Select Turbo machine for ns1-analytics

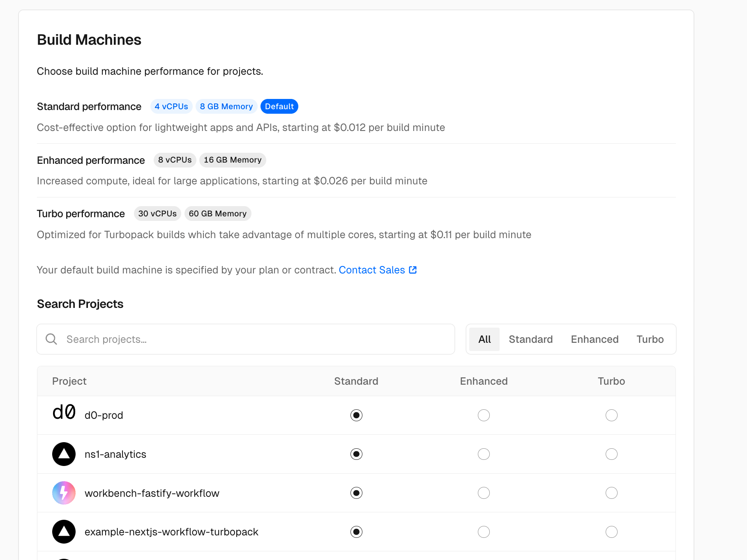[611, 454]
